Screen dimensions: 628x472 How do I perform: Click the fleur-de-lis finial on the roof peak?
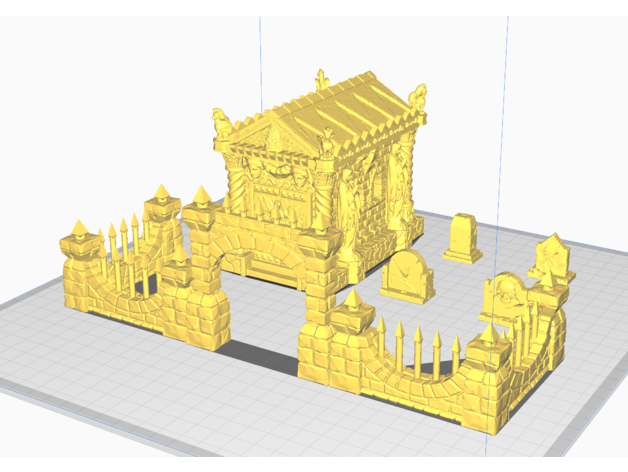click(321, 77)
